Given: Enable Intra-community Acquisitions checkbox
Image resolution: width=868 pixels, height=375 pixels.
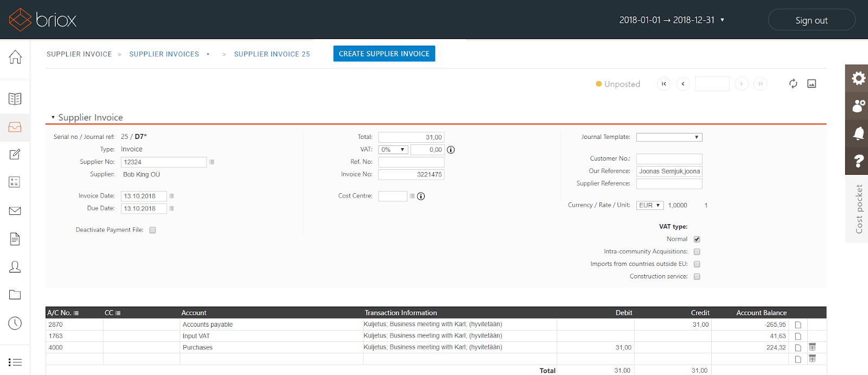Looking at the screenshot, I should [697, 252].
